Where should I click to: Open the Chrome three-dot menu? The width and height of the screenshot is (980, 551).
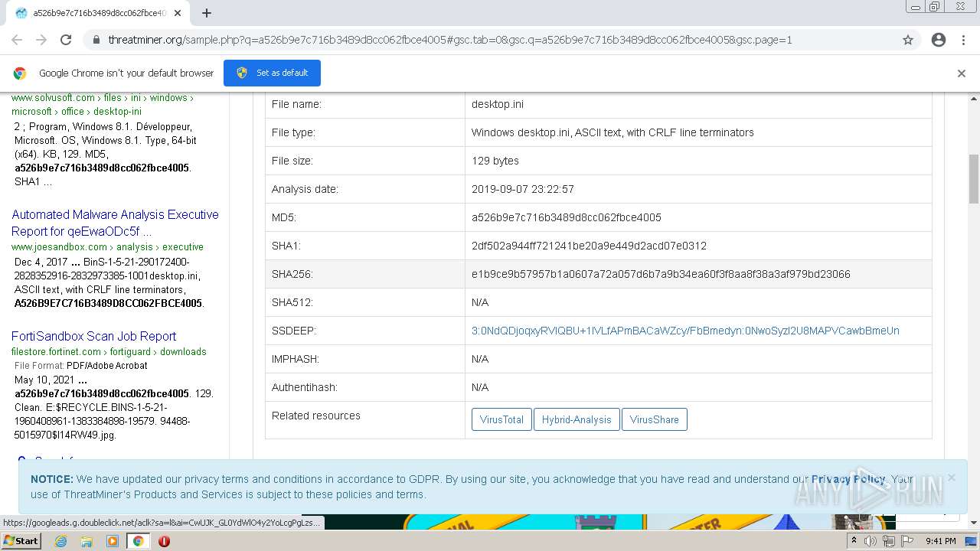963,40
